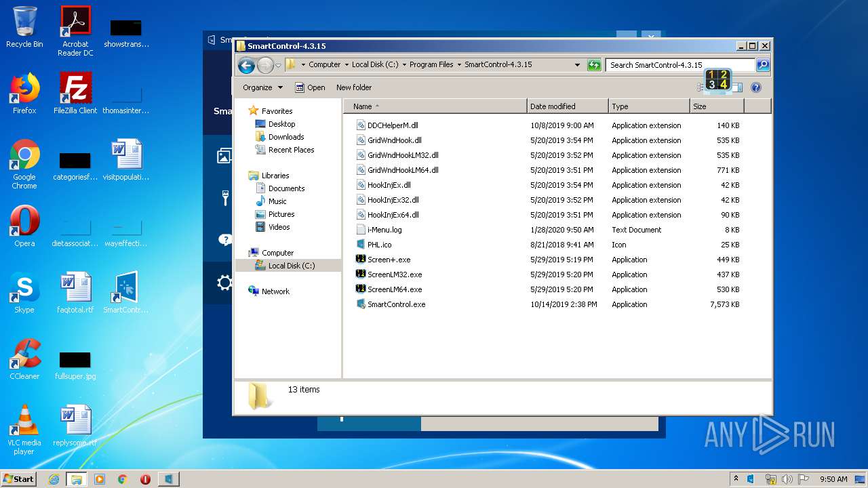Click New folder in the toolbar
The image size is (868, 488).
point(354,87)
